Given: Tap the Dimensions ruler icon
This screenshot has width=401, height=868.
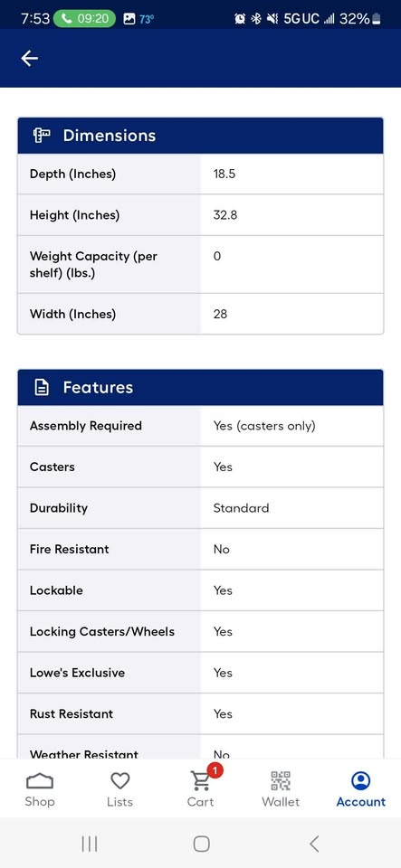Looking at the screenshot, I should [42, 135].
